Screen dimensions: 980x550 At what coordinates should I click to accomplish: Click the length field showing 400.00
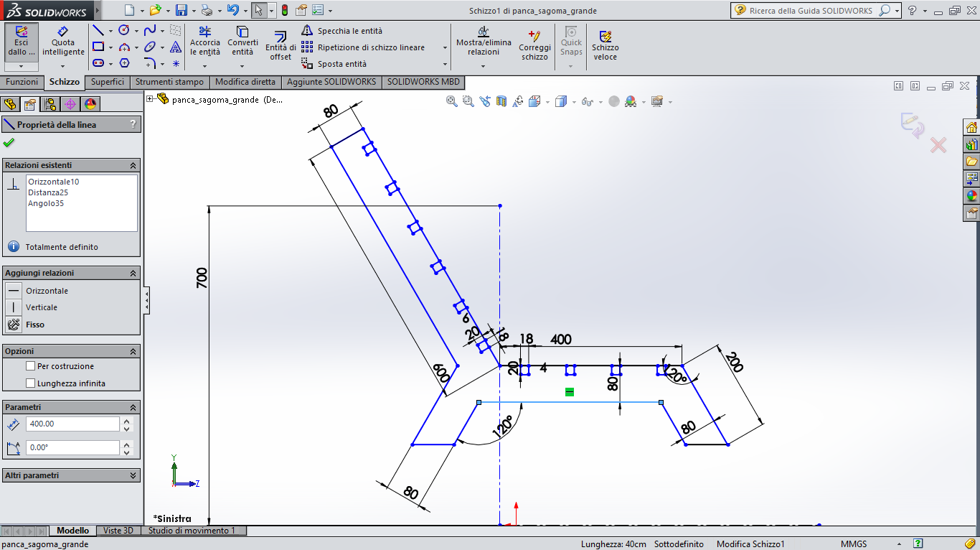pyautogui.click(x=72, y=424)
